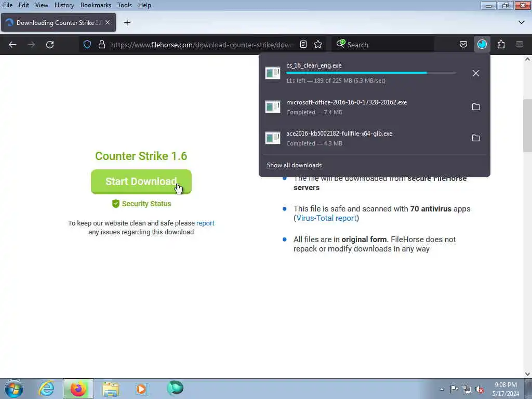Open folder containing microsoft-office-2016 download
Image resolution: width=532 pixels, height=399 pixels.
[476, 107]
